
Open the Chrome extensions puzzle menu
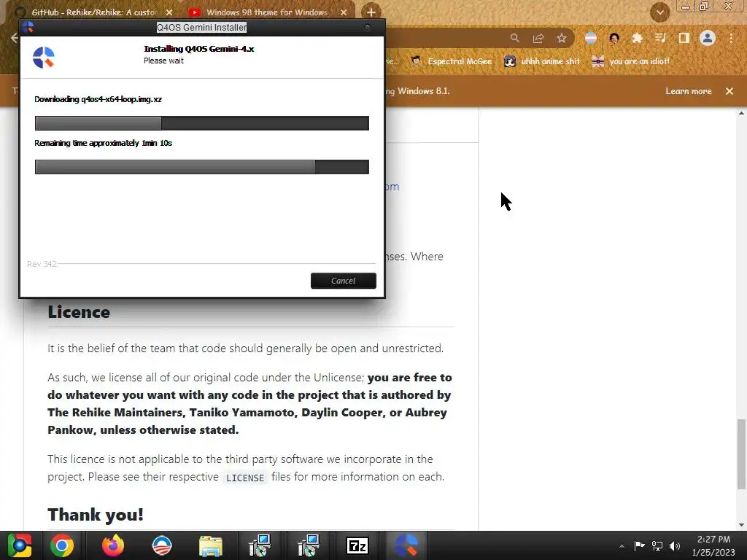click(637, 38)
